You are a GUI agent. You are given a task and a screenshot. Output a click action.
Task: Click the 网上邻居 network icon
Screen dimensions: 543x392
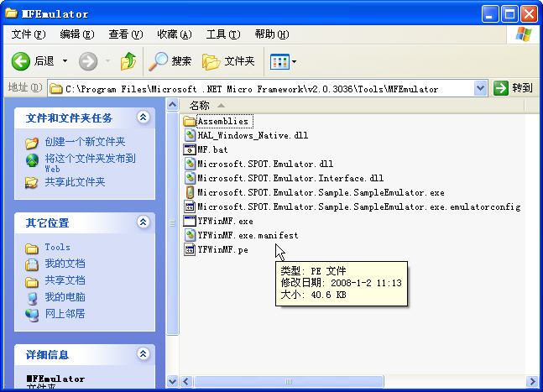coord(32,315)
